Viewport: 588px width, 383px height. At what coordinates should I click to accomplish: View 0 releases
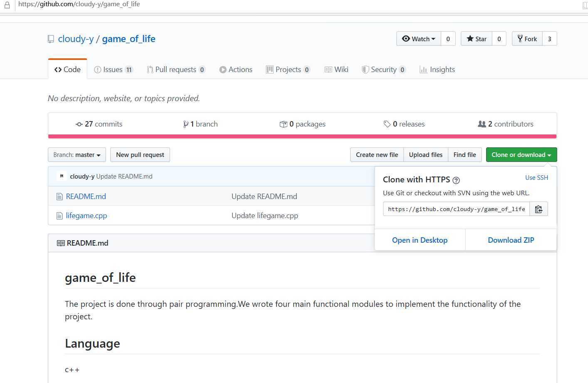pos(404,124)
